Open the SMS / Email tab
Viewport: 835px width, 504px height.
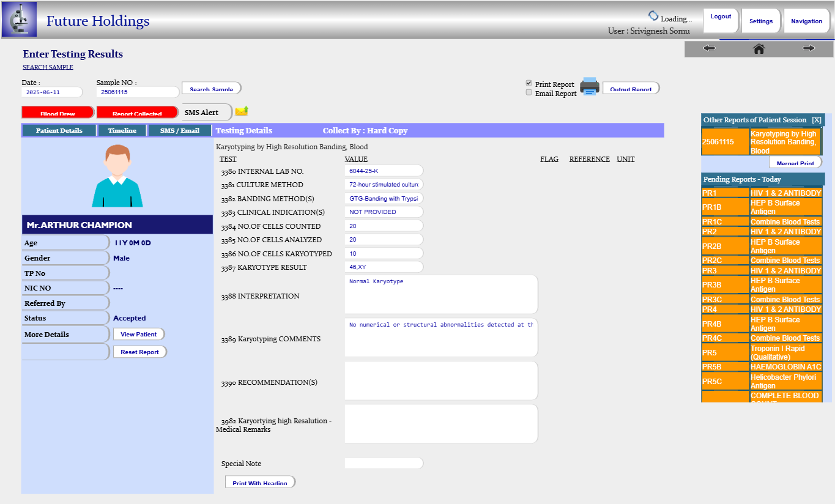point(179,130)
